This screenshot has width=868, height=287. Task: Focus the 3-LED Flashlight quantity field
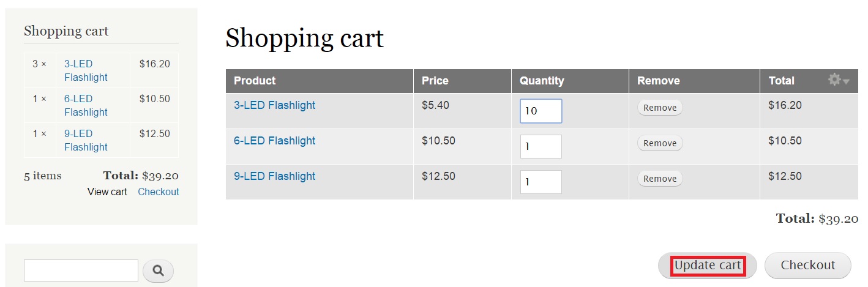click(x=541, y=111)
